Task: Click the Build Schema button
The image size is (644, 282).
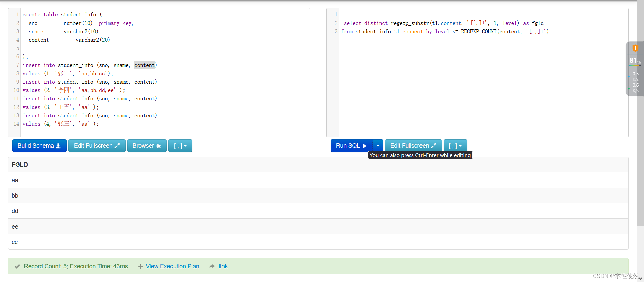Action: tap(39, 146)
